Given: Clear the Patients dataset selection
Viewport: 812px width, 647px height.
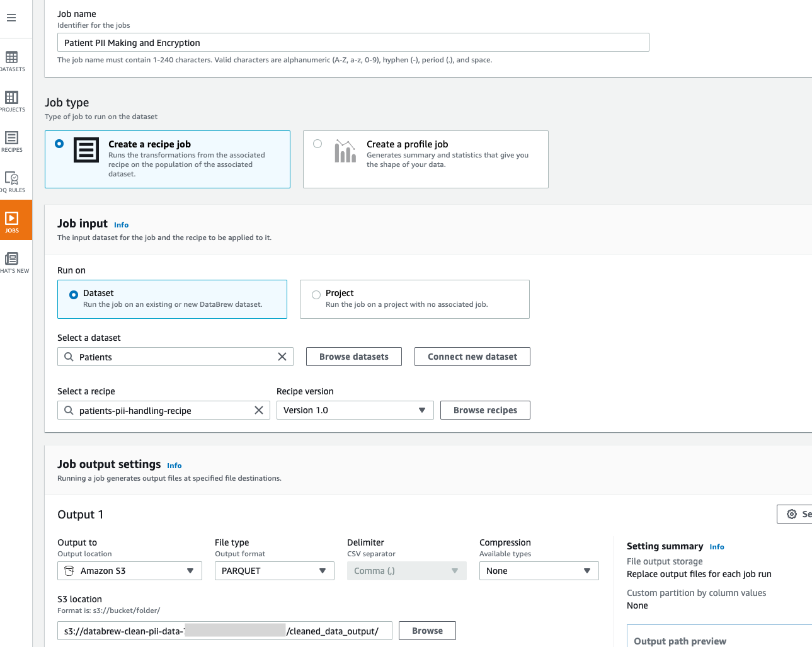Looking at the screenshot, I should 282,357.
